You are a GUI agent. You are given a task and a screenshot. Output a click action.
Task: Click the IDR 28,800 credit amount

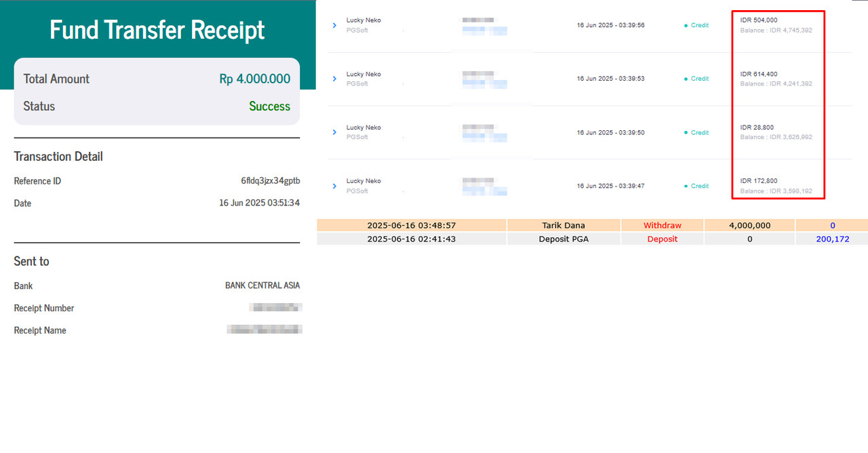coord(757,127)
